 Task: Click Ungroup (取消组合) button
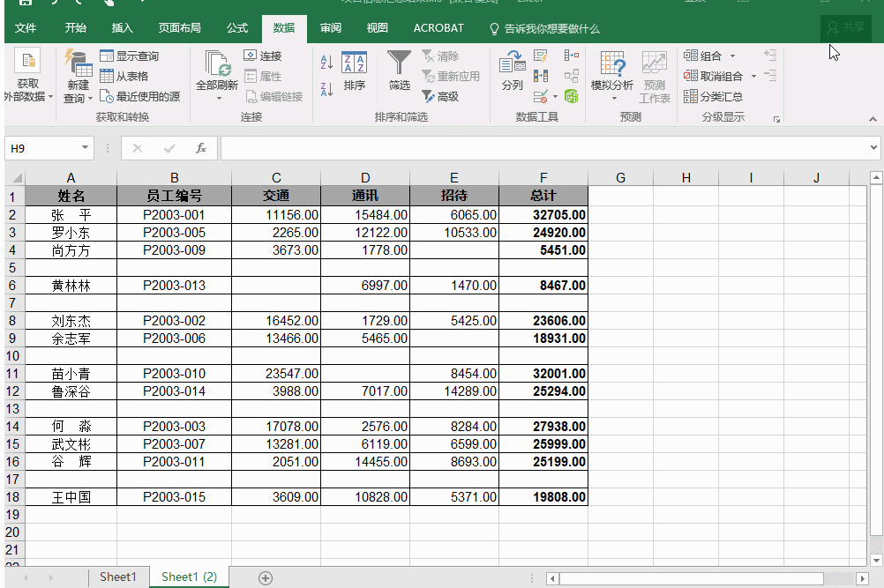(713, 76)
